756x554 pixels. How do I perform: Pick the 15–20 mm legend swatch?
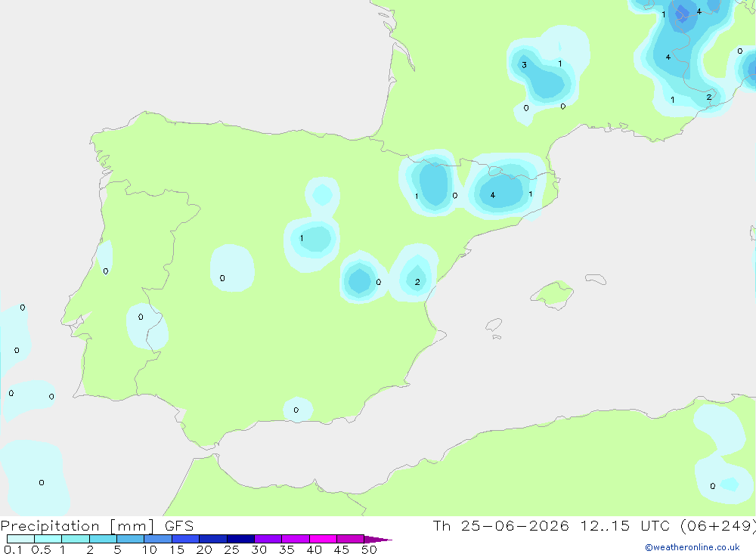pos(186,539)
